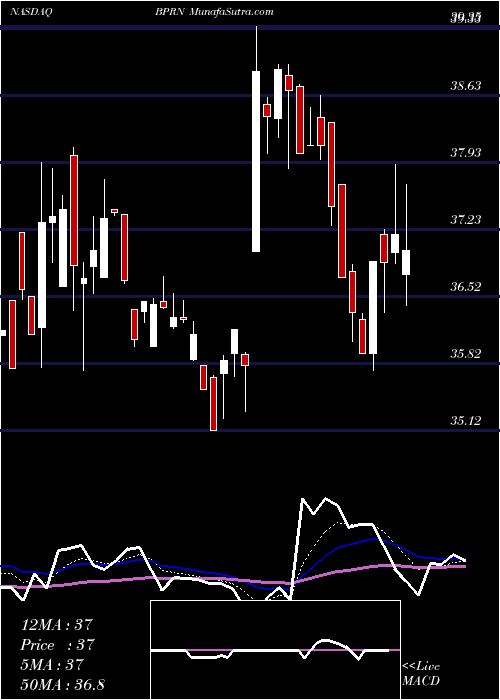Click the 38.63 price axis label

click(x=466, y=86)
